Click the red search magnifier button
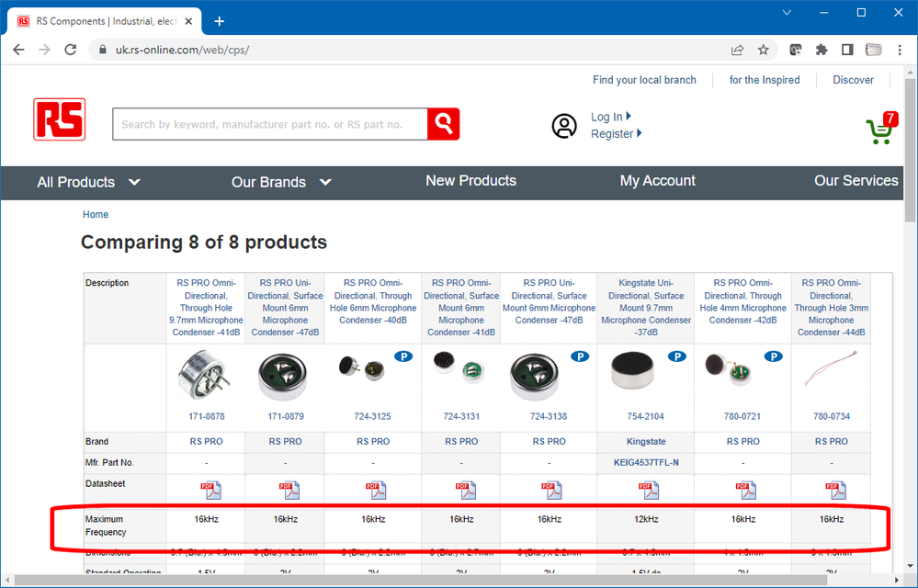The width and height of the screenshot is (918, 588). click(x=443, y=124)
